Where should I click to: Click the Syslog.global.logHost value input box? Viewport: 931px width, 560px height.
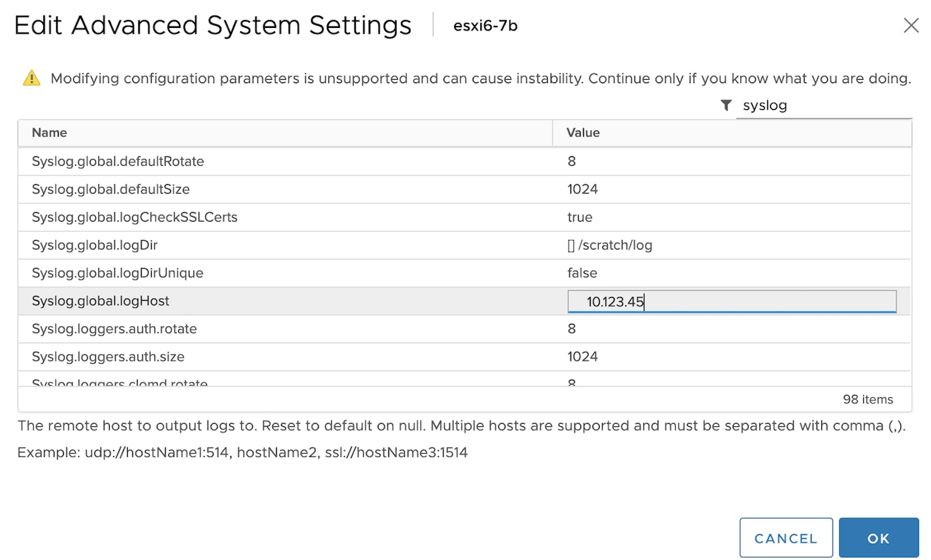(731, 301)
